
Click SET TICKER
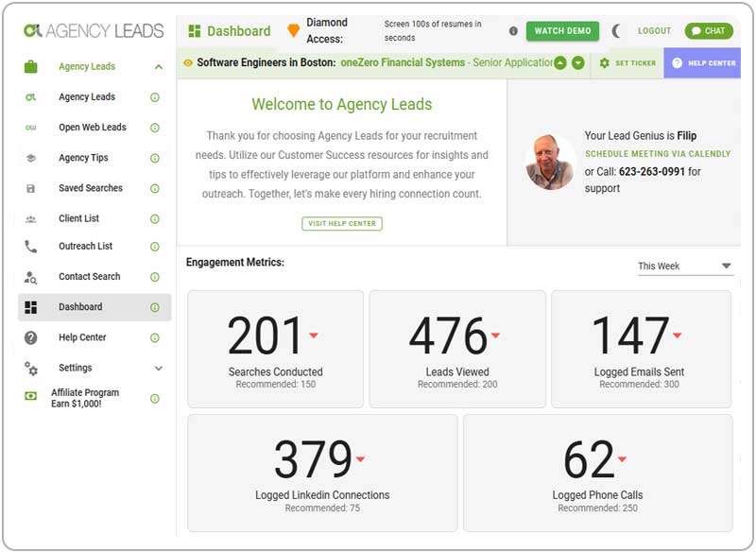pyautogui.click(x=627, y=63)
